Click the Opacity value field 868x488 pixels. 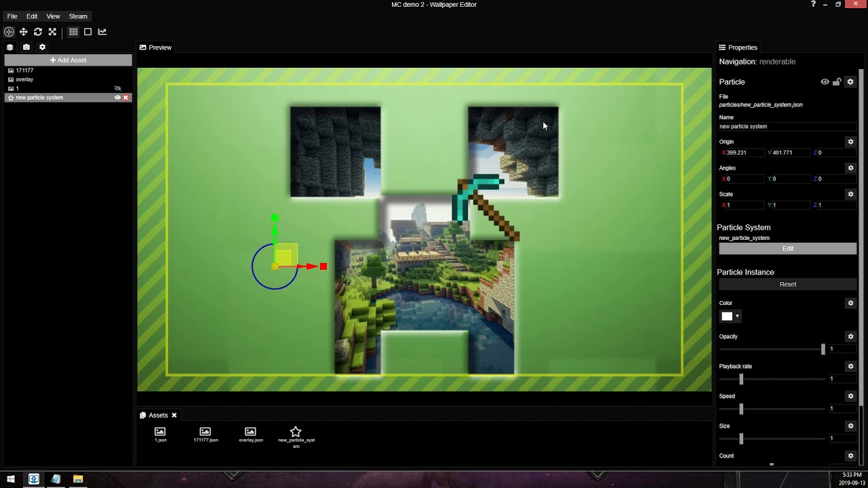[x=842, y=349]
